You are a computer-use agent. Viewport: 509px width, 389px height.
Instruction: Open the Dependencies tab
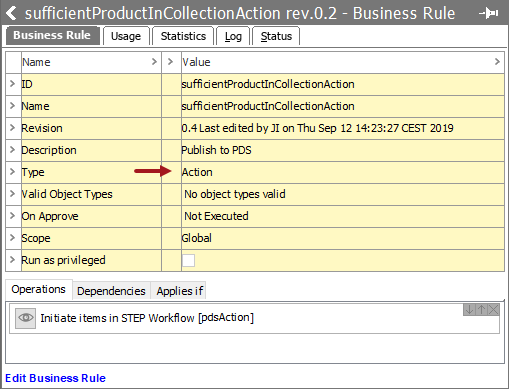(x=111, y=291)
